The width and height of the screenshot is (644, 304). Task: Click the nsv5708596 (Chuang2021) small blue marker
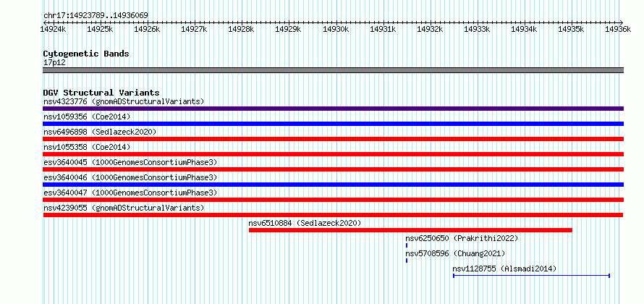[407, 261]
